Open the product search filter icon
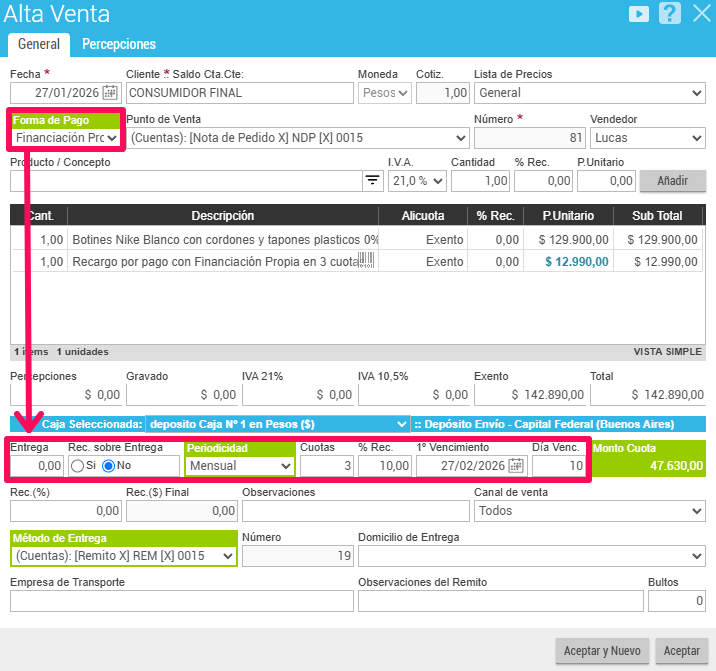This screenshot has width=716, height=671. (x=373, y=180)
